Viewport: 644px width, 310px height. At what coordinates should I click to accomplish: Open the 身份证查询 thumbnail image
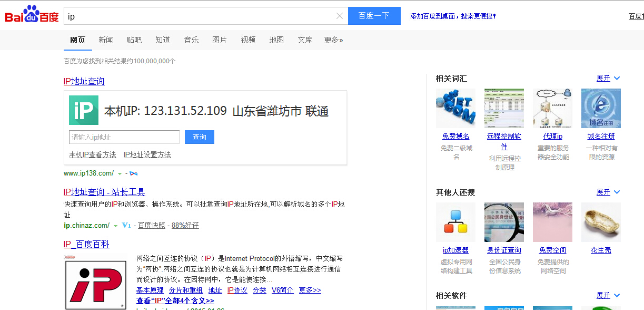coord(504,222)
